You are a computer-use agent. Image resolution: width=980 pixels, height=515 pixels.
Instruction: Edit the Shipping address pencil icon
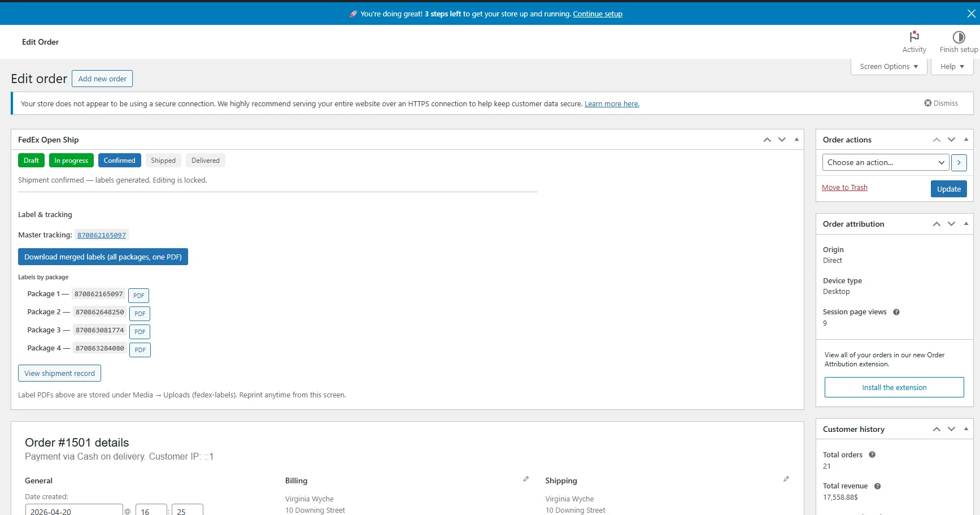tap(786, 479)
